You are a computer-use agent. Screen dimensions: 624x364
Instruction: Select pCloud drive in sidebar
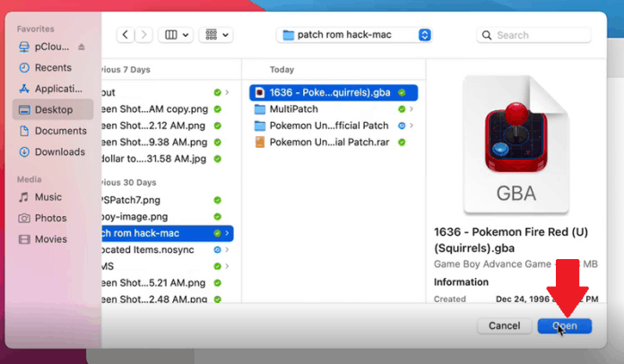(x=52, y=47)
